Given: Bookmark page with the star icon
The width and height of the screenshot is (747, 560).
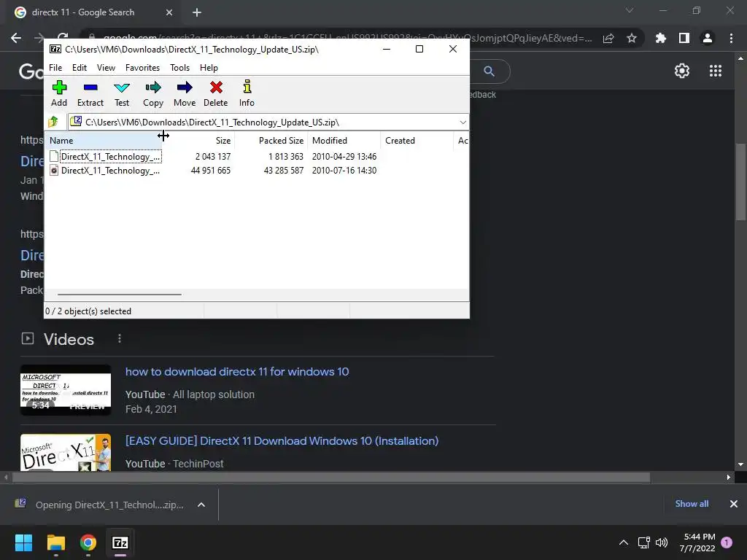Looking at the screenshot, I should [632, 38].
